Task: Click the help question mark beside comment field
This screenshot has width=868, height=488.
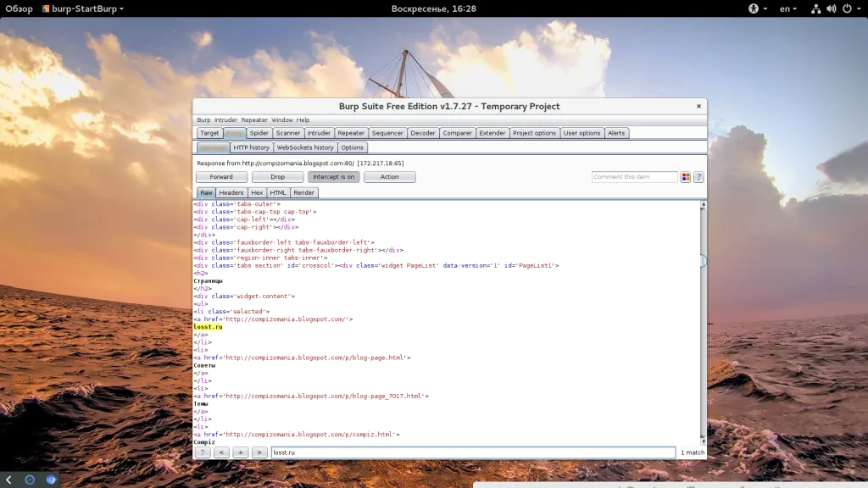Action: click(699, 177)
